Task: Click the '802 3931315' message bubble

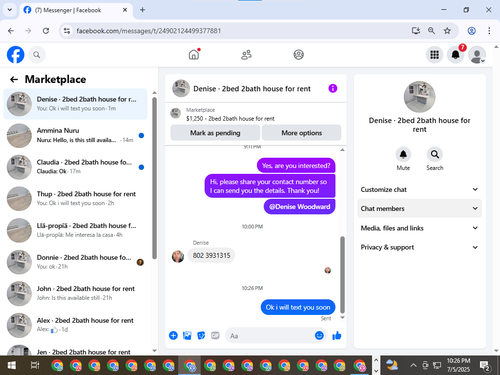Action: click(211, 256)
